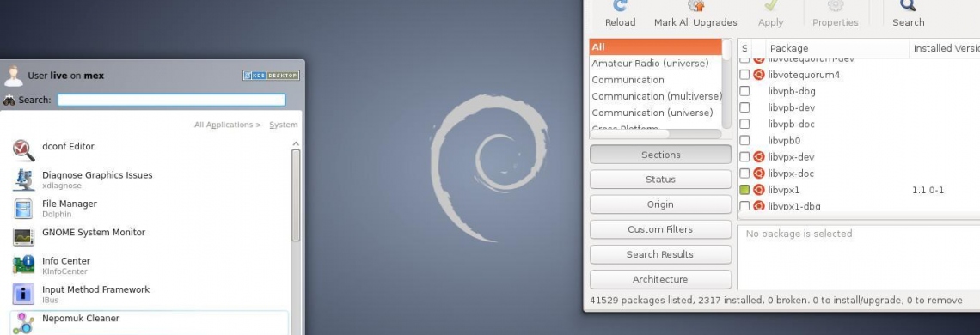
Task: Mark the libvpx-dev checkbox
Action: click(x=744, y=157)
